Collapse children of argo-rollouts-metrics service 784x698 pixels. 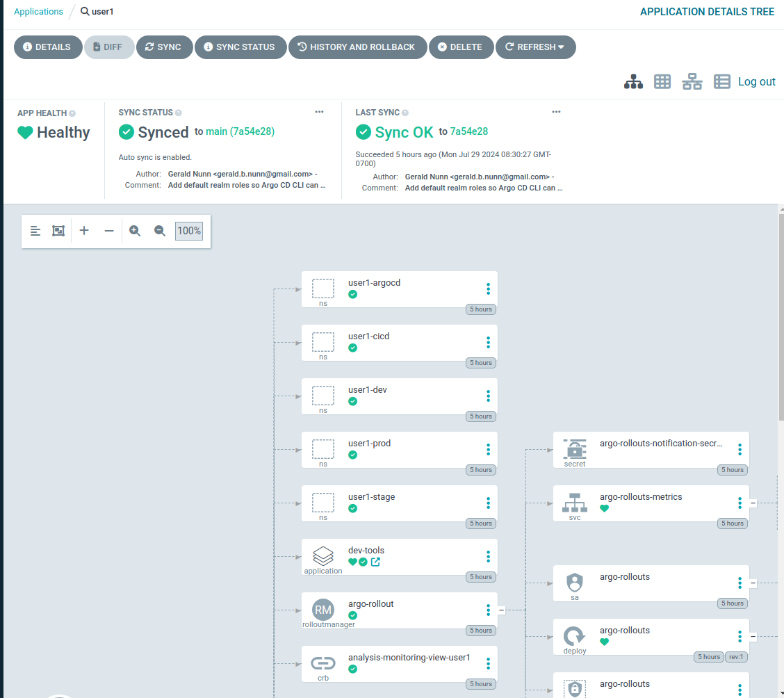pos(753,503)
